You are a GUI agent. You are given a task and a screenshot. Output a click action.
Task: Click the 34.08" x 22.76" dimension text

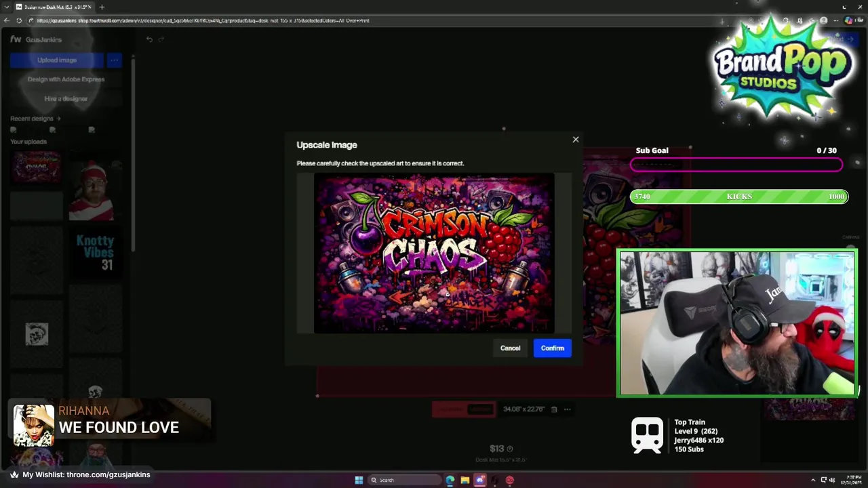click(524, 409)
